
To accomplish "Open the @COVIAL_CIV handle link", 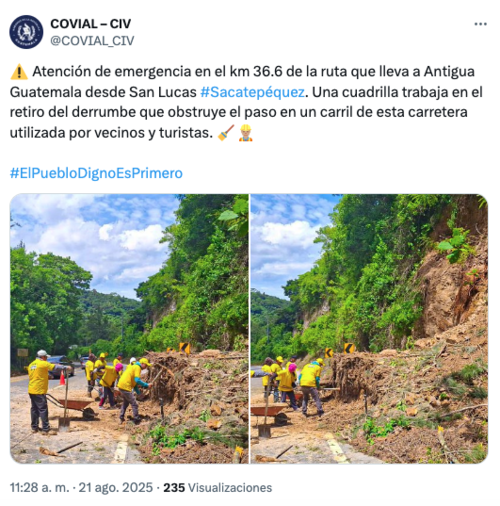I will click(x=92, y=41).
